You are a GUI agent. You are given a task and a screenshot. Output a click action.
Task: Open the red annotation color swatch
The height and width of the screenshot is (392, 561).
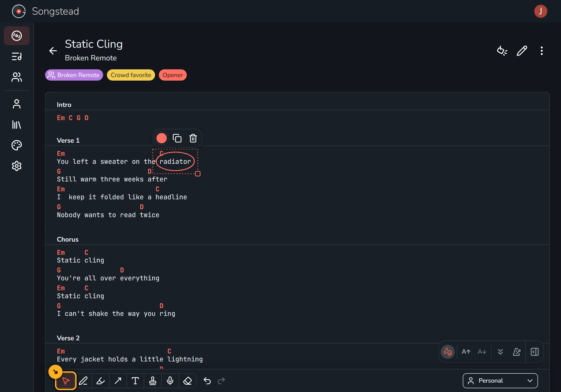161,138
